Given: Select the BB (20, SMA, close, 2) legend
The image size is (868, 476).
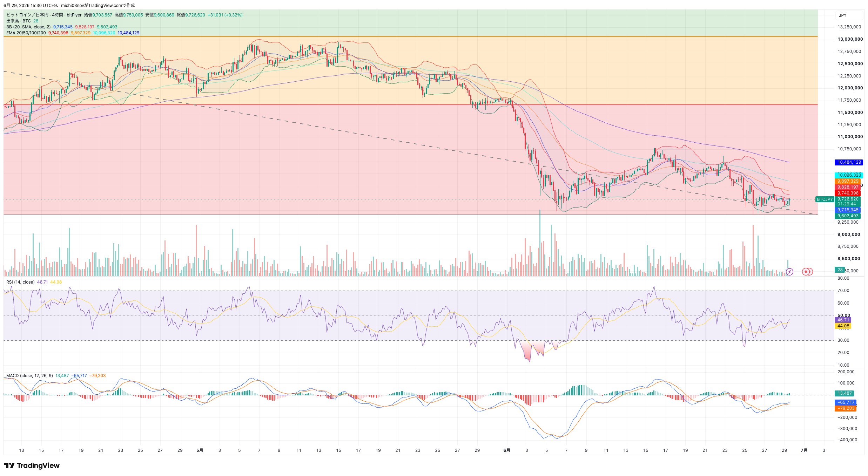Looking at the screenshot, I should [x=28, y=27].
